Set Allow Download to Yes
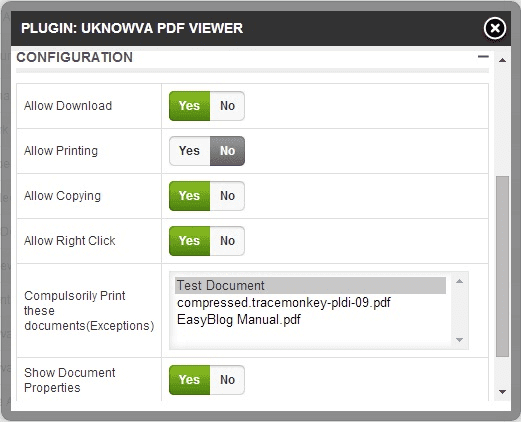The height and width of the screenshot is (422, 521). click(189, 106)
